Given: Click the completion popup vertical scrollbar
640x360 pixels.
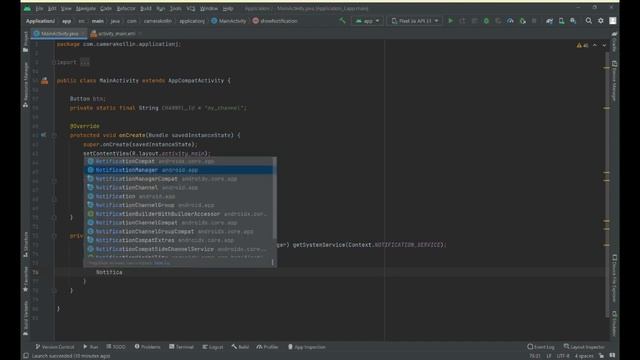Looking at the screenshot, I should point(274,198).
